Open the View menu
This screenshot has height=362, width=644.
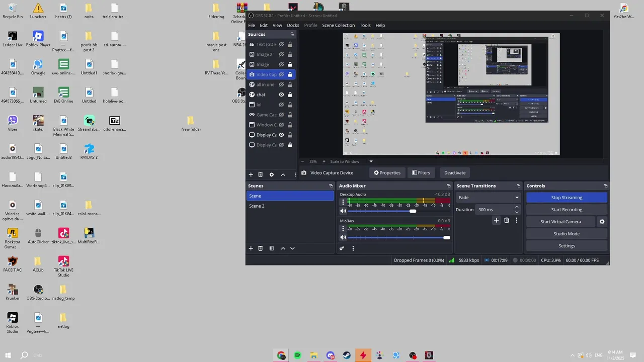277,25
